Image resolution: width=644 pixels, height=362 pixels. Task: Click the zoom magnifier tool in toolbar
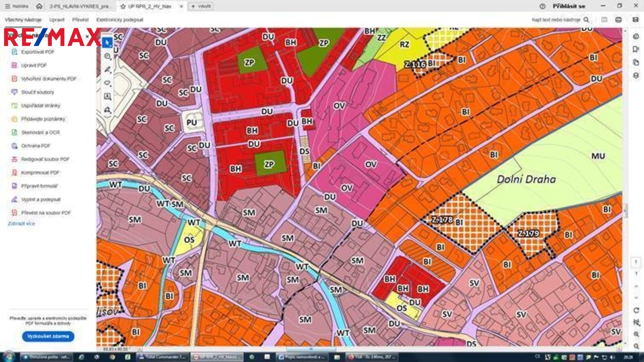[x=107, y=56]
